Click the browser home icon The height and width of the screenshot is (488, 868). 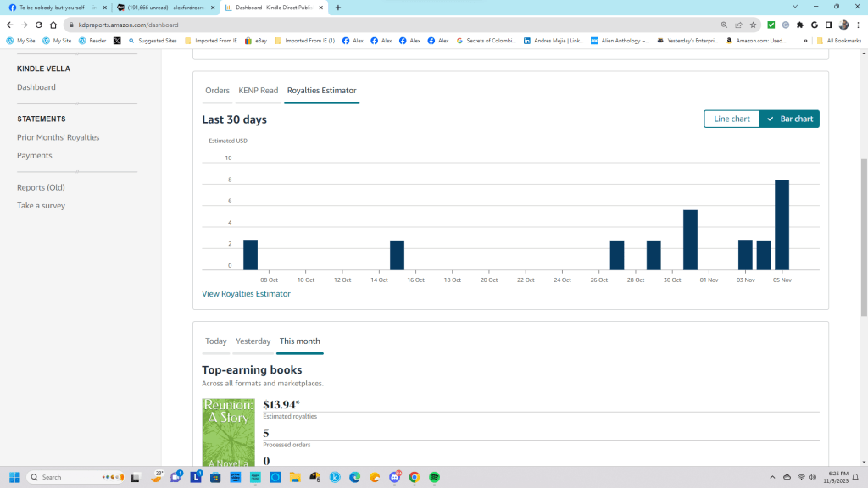(x=53, y=25)
